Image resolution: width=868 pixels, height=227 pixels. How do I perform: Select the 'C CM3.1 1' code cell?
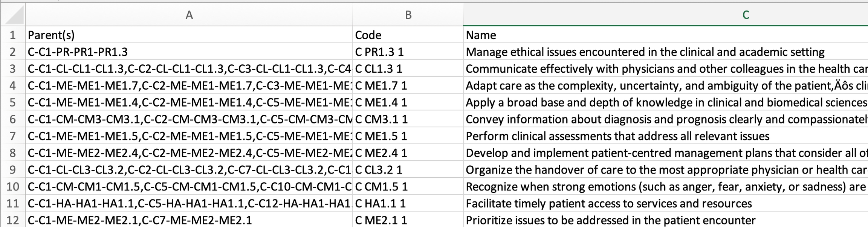[408, 119]
